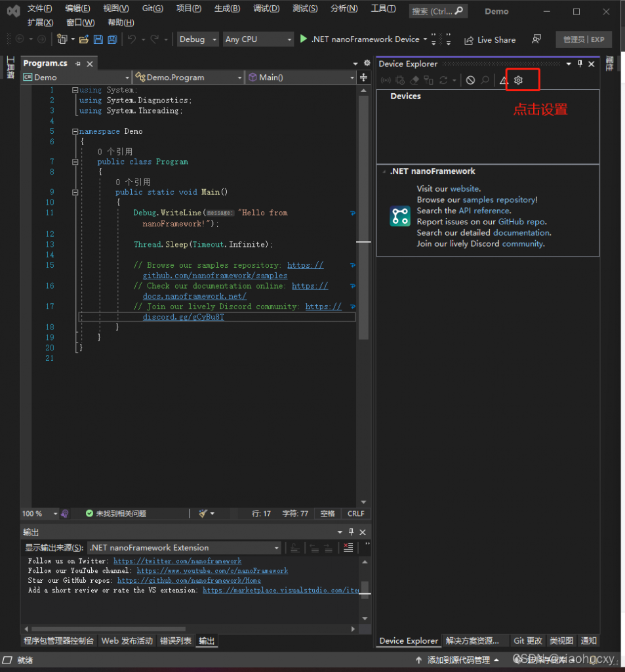Toggle pin on Program.cs tab
The width and height of the screenshot is (625, 672).
point(77,64)
